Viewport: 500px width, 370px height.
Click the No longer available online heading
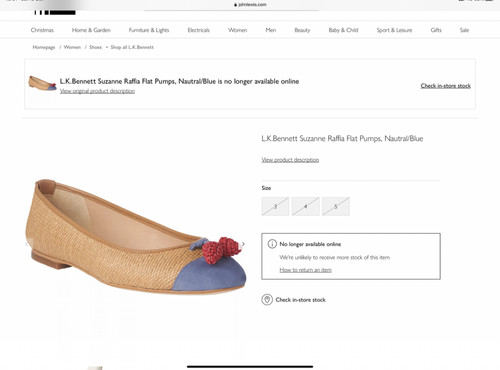(x=310, y=244)
